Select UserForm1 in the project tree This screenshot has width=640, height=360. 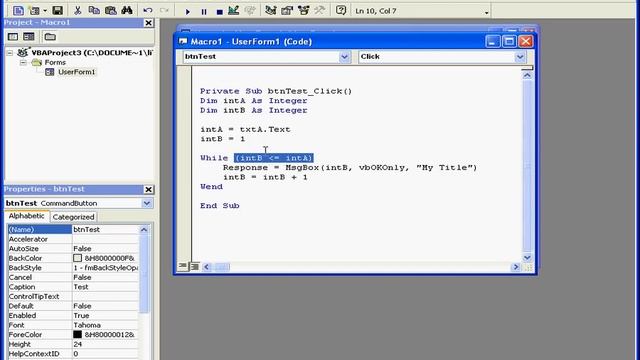click(76, 72)
